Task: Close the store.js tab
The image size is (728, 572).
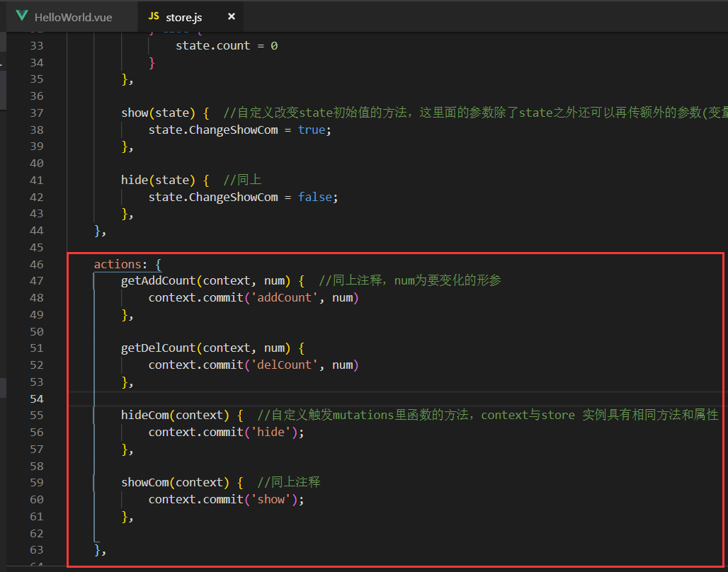Action: tap(231, 17)
